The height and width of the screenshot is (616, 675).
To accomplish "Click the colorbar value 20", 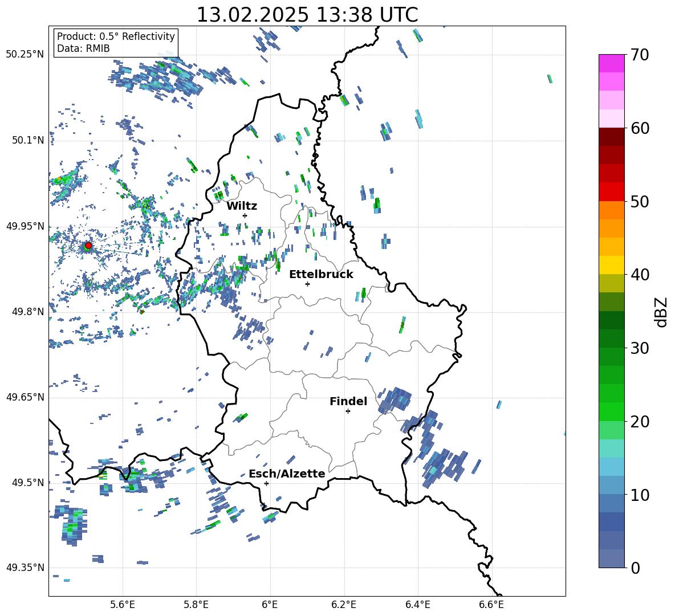I will pyautogui.click(x=640, y=422).
